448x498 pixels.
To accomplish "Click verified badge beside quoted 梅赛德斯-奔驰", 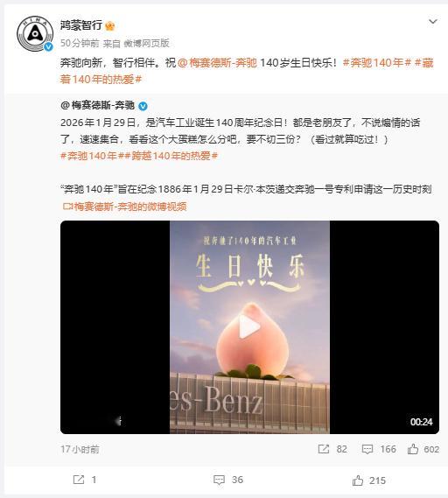I will point(143,106).
